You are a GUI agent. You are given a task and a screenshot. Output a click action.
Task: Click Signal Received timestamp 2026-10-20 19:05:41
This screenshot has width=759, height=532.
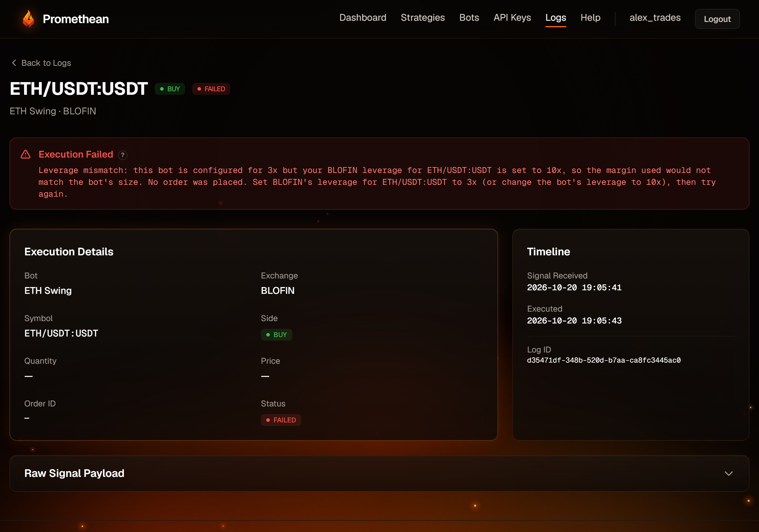tap(574, 287)
